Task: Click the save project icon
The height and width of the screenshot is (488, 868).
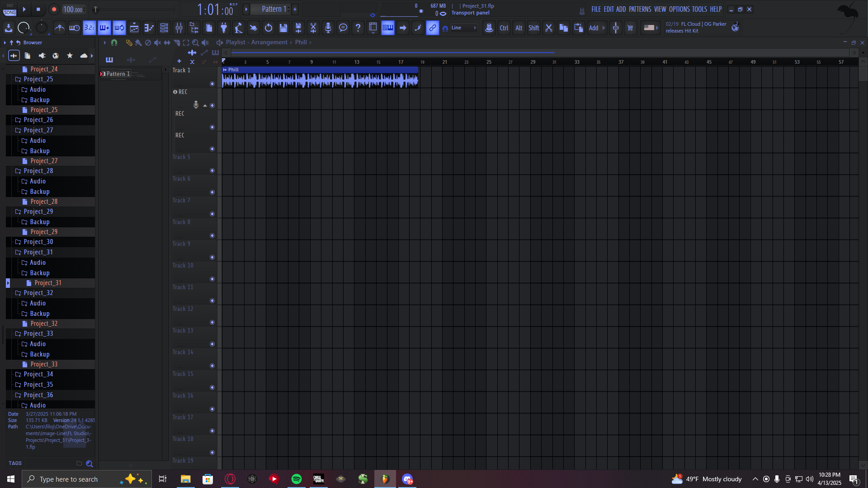Action: click(x=283, y=28)
